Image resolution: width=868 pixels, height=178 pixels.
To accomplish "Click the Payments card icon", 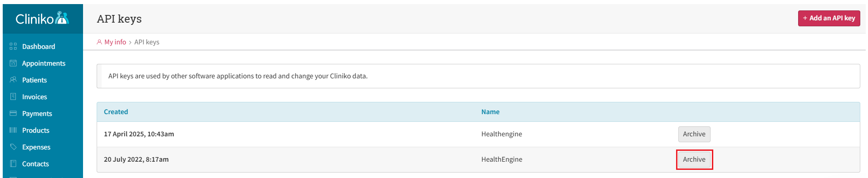I will point(13,113).
